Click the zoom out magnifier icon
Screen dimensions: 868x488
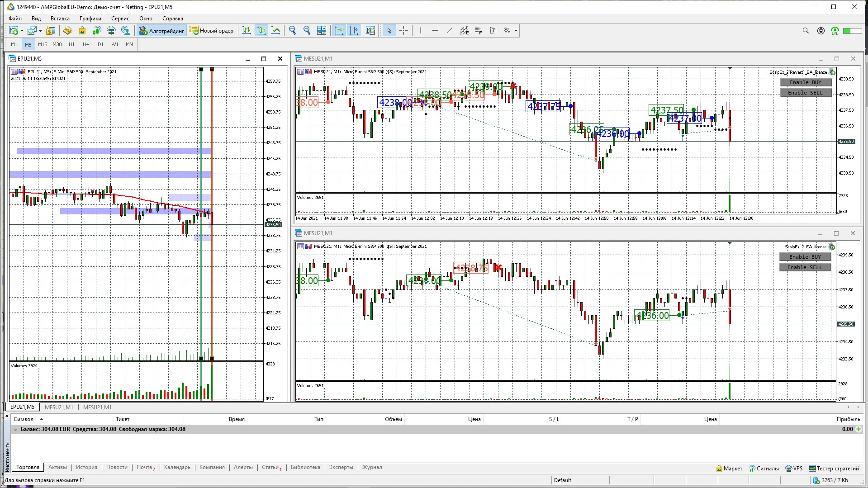pyautogui.click(x=307, y=30)
